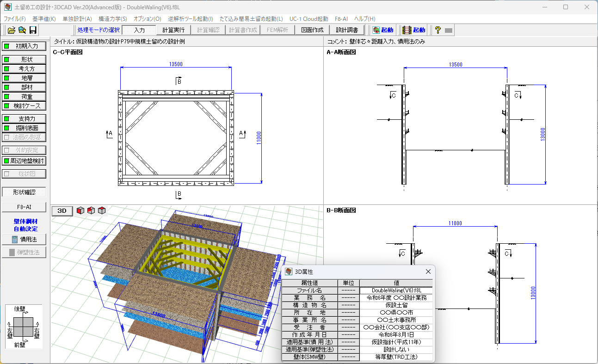Click the 等厚壁(TRD工法) value cell
Viewport: 598px width, 364px height.
coord(396,357)
